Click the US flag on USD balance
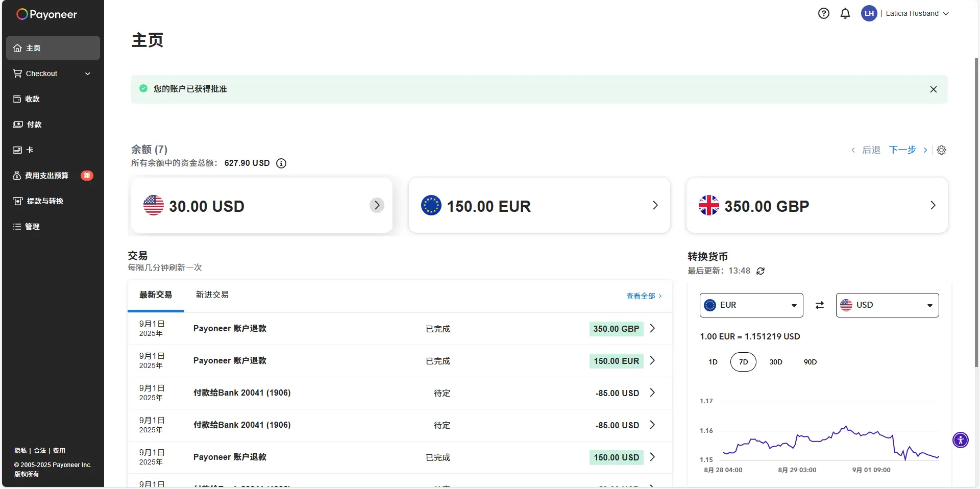The width and height of the screenshot is (980, 489). 154,205
